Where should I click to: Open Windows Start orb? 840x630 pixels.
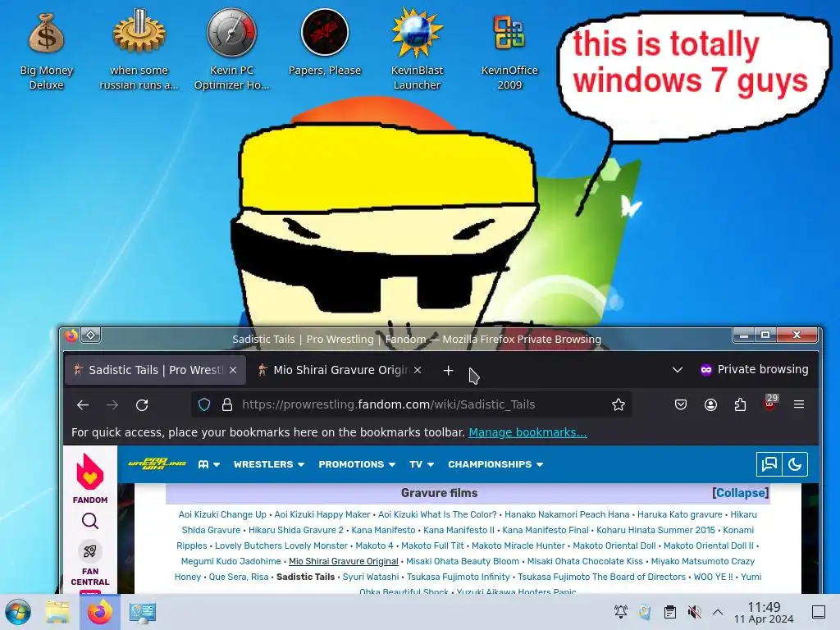18,612
